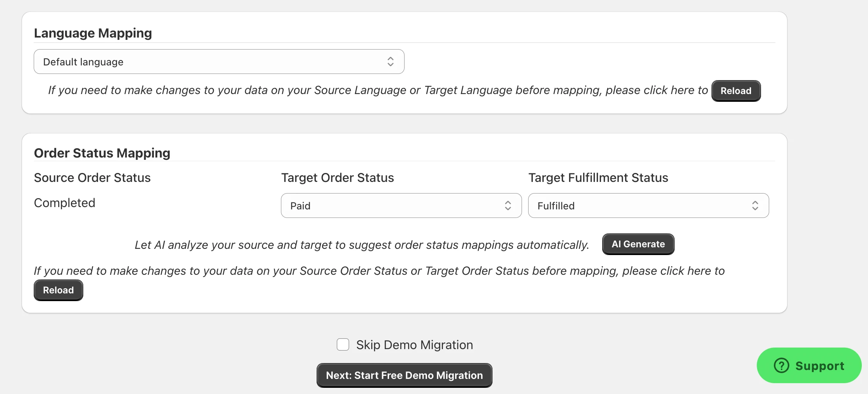This screenshot has height=394, width=868.
Task: Click the Order Status Mapping section header
Action: 102,152
